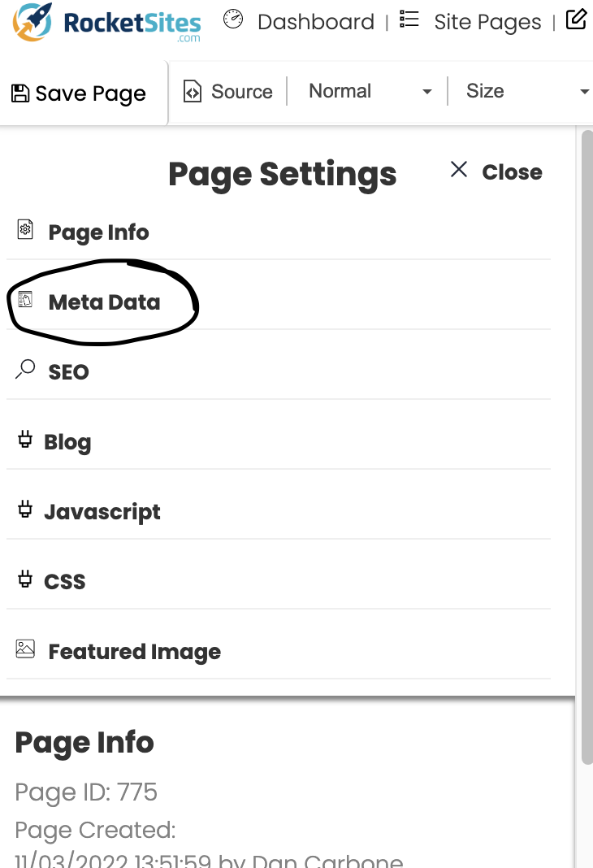Open the Site Pages link
593x868 pixels.
click(487, 22)
